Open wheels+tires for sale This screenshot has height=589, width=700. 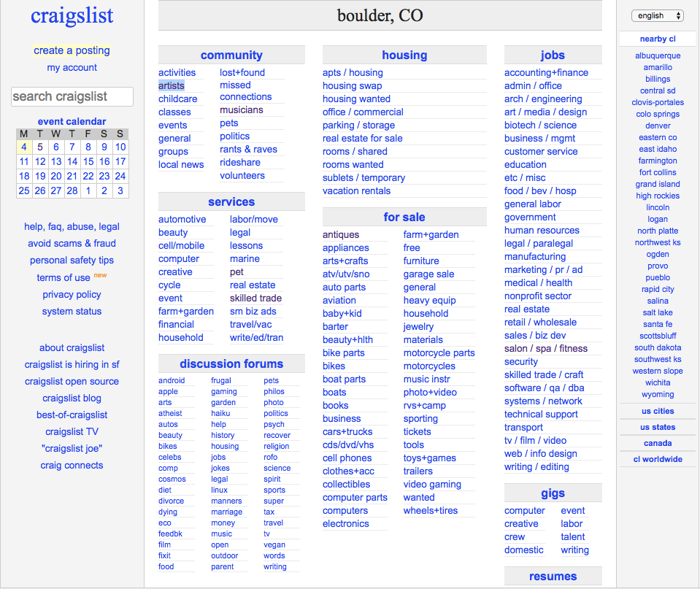[x=431, y=510]
